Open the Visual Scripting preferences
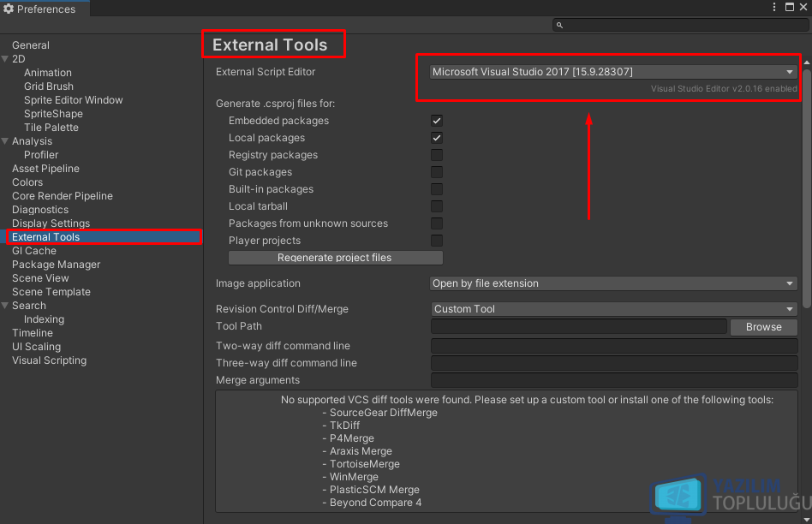 click(49, 360)
